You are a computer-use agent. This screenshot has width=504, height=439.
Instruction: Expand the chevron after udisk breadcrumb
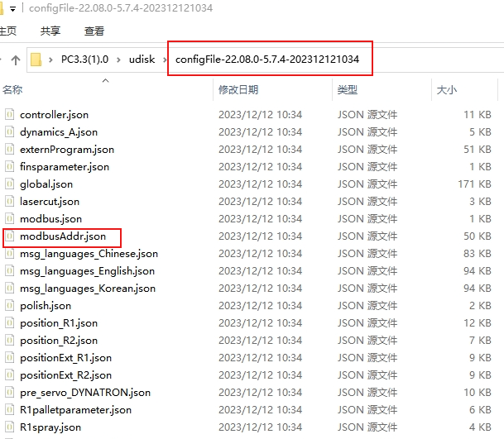coord(164,60)
